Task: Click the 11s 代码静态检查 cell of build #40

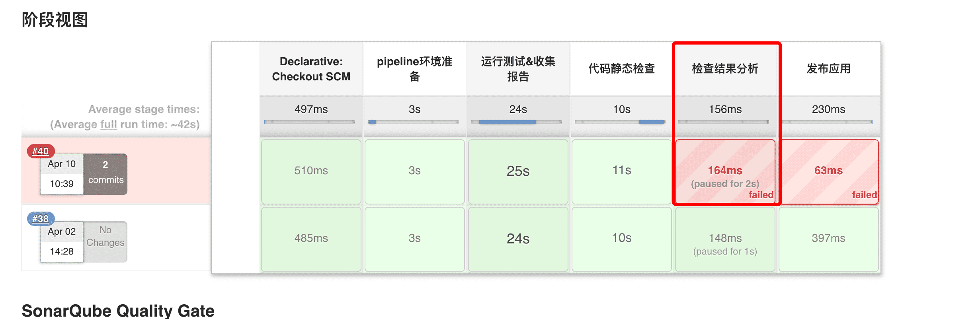Action: pos(621,171)
